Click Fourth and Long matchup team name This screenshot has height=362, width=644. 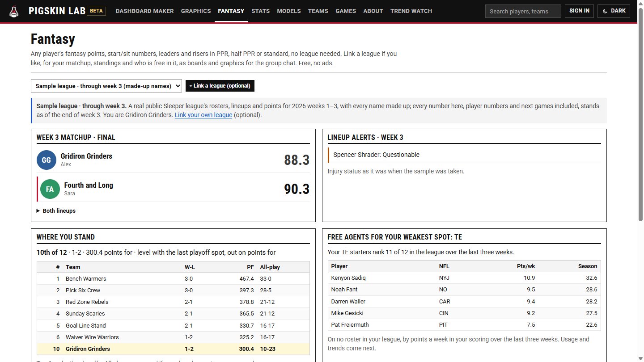click(x=89, y=185)
